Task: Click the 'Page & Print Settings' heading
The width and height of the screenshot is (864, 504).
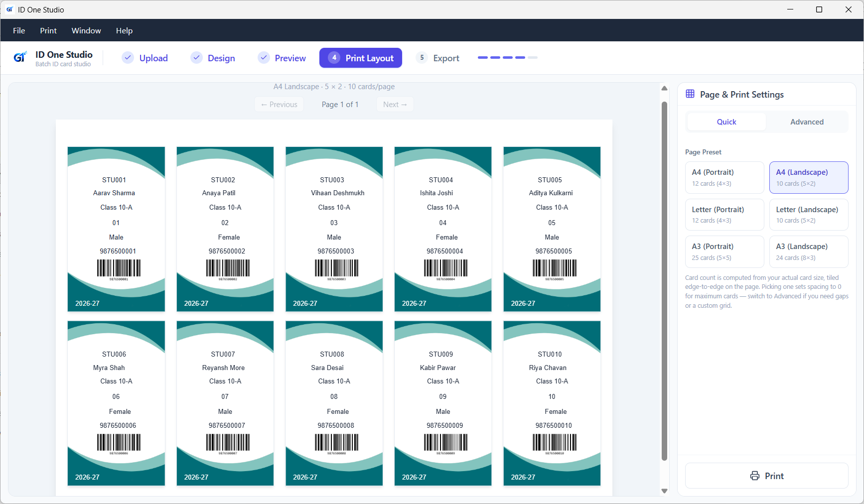Action: tap(742, 95)
